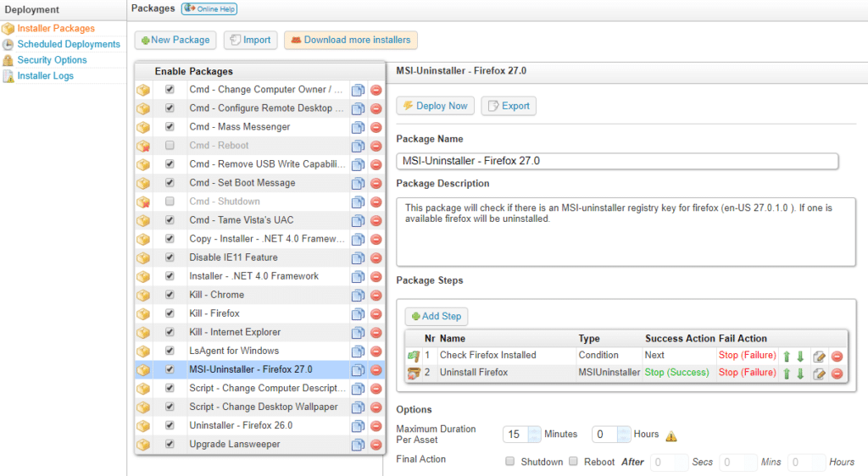Image resolution: width=868 pixels, height=476 pixels.
Task: Click Deploy Now
Action: click(435, 106)
